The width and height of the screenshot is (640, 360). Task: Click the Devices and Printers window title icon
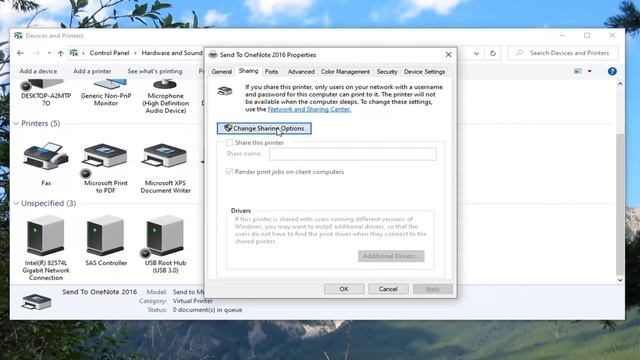[x=18, y=36]
